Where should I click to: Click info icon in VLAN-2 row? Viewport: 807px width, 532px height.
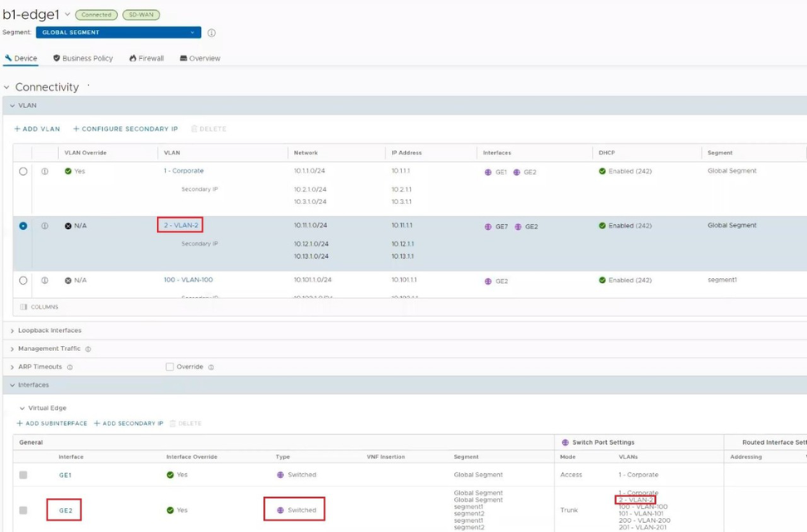45,226
